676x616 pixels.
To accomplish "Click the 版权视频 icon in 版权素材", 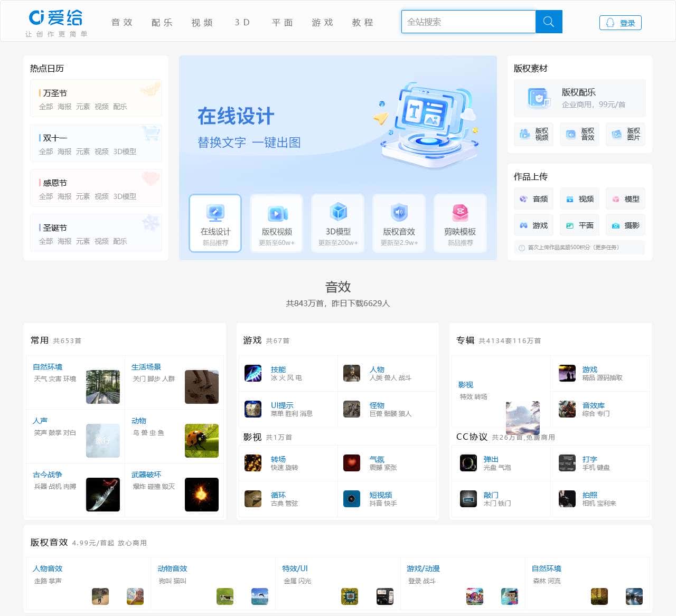I will [524, 134].
